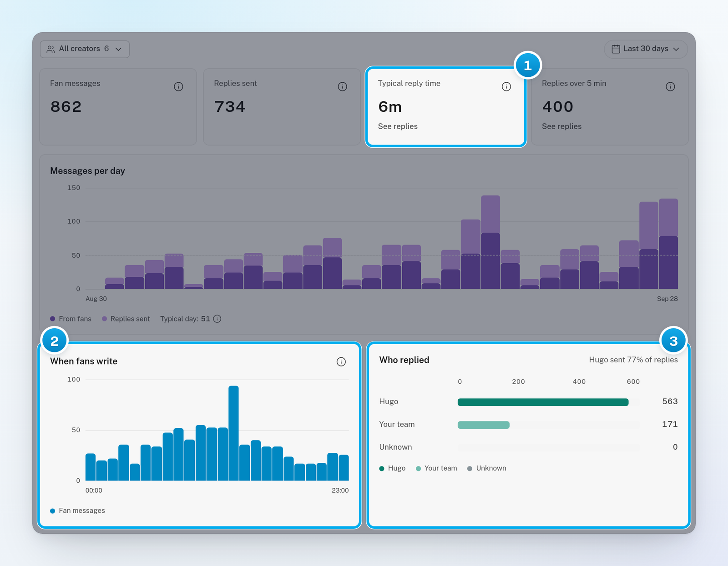Click the Fan messages card title
Viewport: 728px width, 566px height.
[75, 83]
